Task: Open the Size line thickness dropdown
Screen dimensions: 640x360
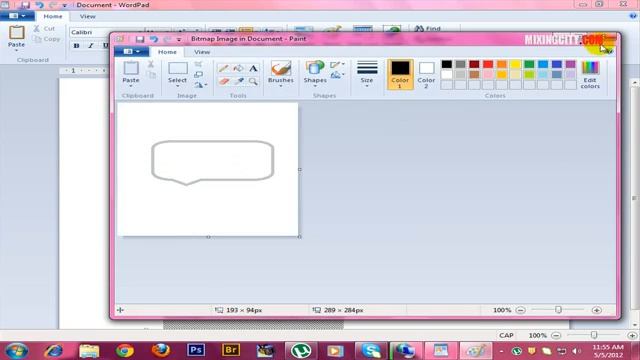Action: pyautogui.click(x=367, y=74)
